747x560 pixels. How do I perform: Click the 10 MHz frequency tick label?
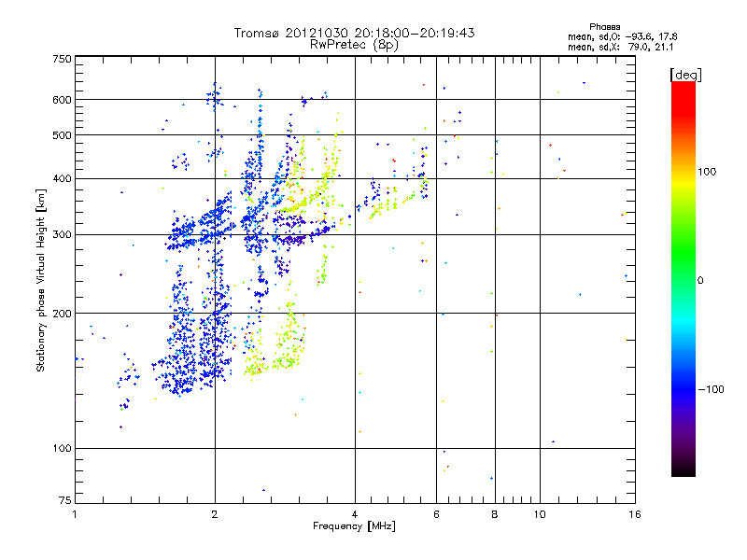click(540, 514)
